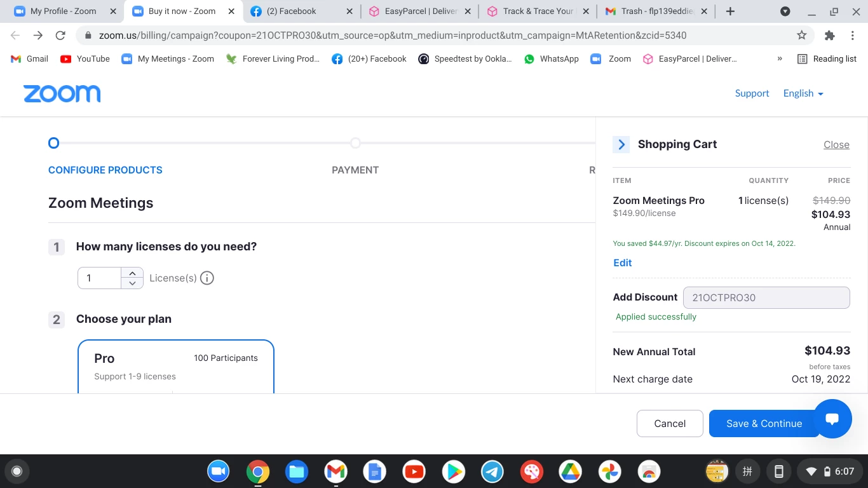Click the Cancel button

pyautogui.click(x=670, y=423)
